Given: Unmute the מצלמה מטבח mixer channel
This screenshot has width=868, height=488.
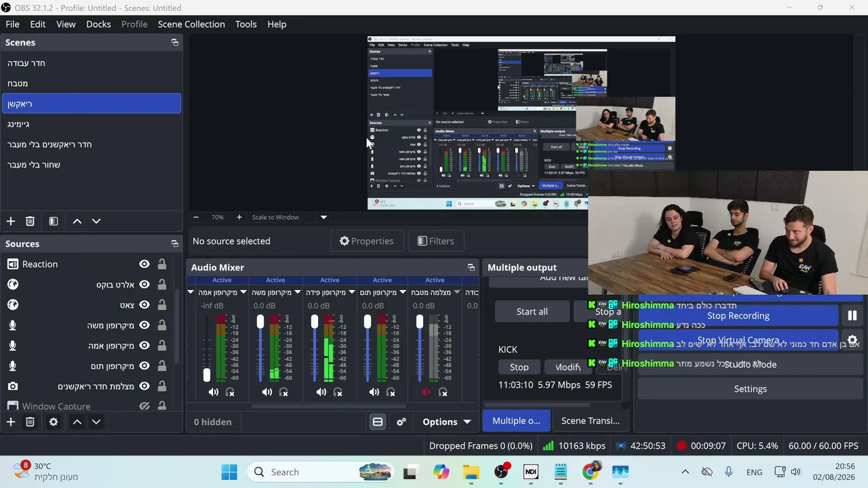Looking at the screenshot, I should pyautogui.click(x=427, y=392).
